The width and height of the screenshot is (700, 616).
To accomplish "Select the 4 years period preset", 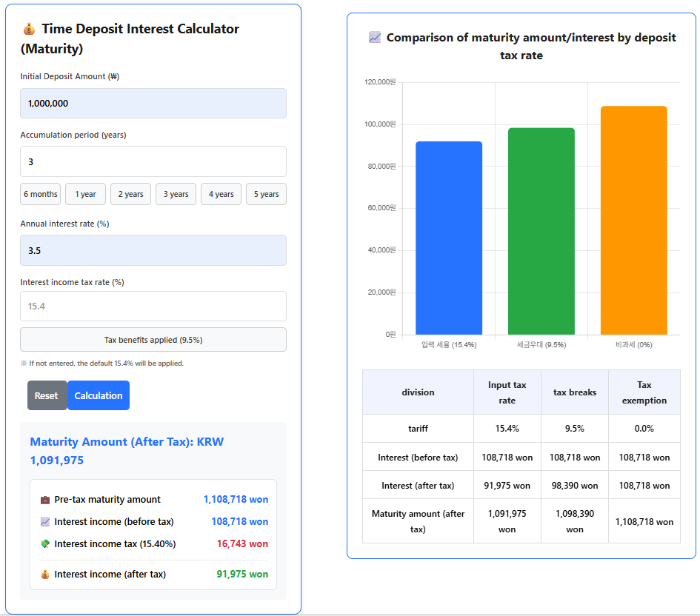I will (221, 194).
